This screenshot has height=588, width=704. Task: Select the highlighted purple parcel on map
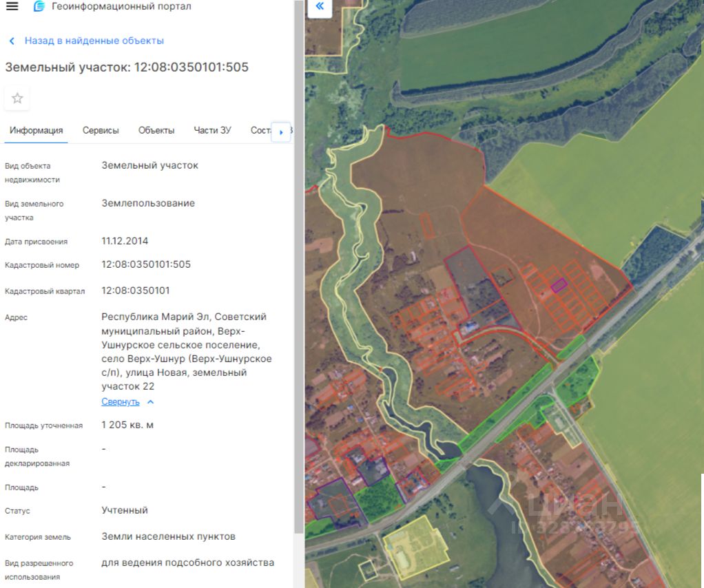[x=558, y=285]
